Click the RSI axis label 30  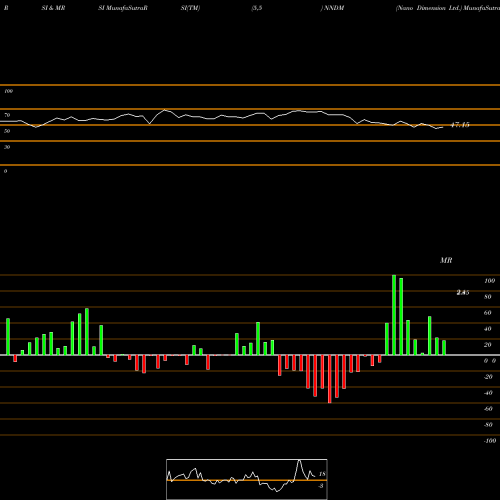click(x=7, y=147)
